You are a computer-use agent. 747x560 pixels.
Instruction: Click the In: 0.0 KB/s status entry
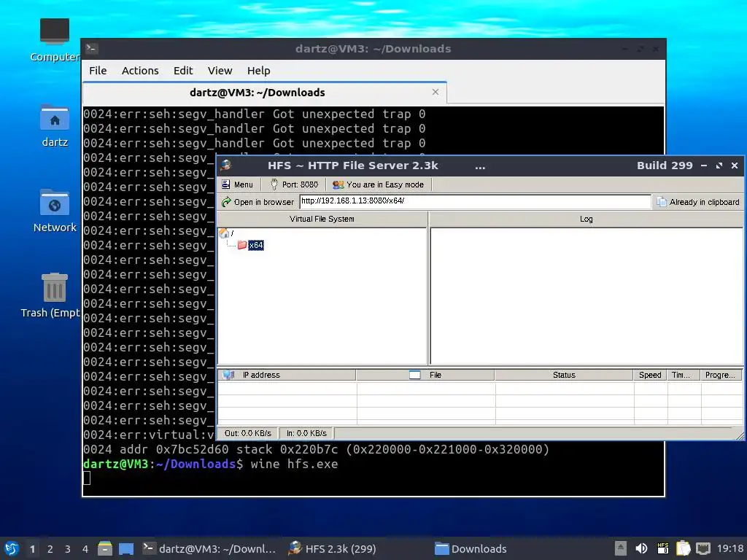tap(306, 433)
